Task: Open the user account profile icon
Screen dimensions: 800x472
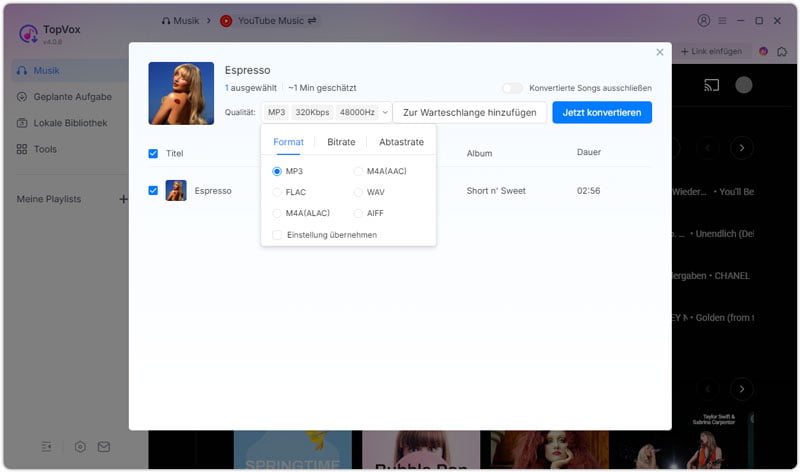Action: tap(704, 20)
